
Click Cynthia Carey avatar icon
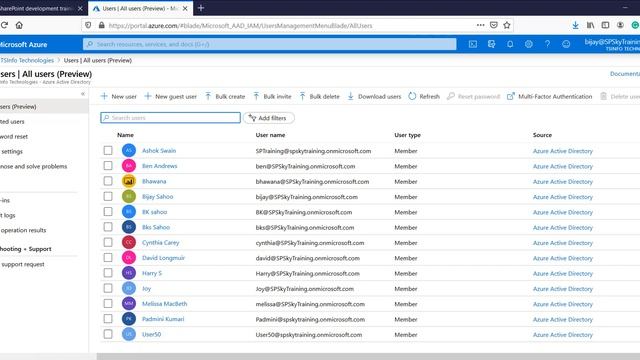click(129, 242)
